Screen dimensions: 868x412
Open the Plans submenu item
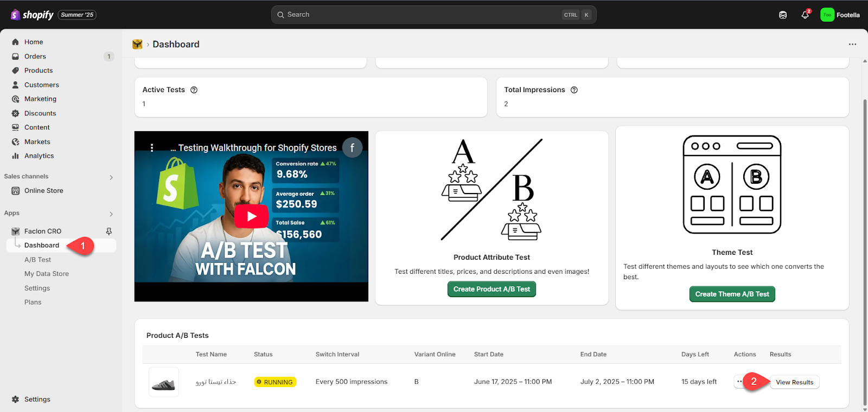click(33, 302)
